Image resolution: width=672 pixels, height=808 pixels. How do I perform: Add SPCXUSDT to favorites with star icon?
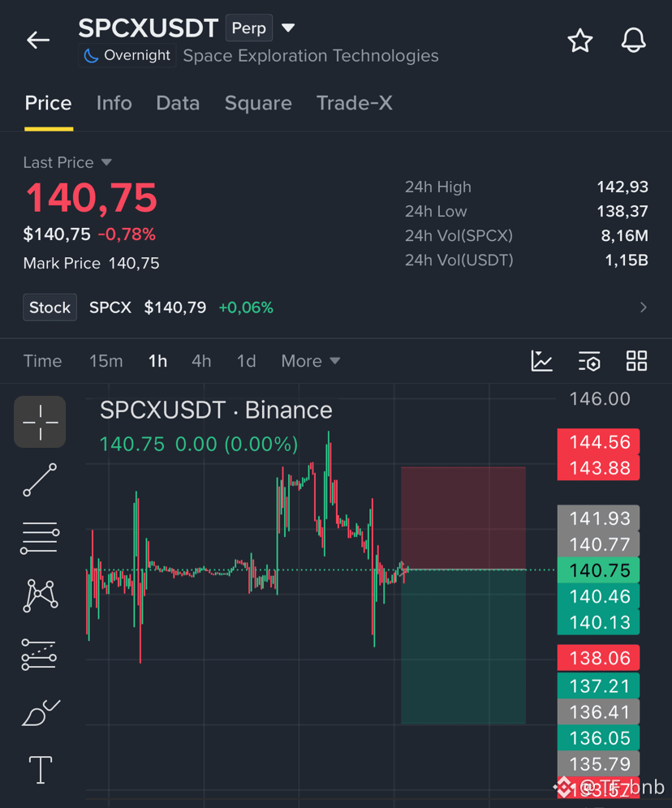click(580, 41)
